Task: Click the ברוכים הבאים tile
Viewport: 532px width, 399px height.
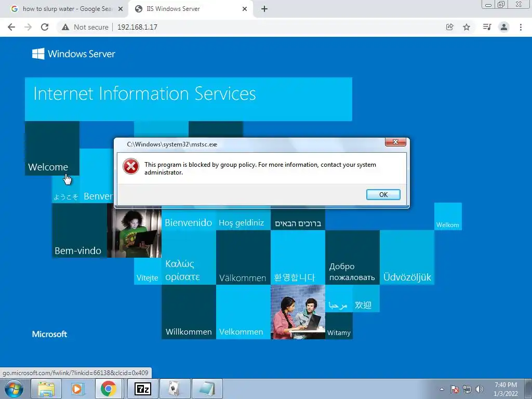Action: click(298, 220)
